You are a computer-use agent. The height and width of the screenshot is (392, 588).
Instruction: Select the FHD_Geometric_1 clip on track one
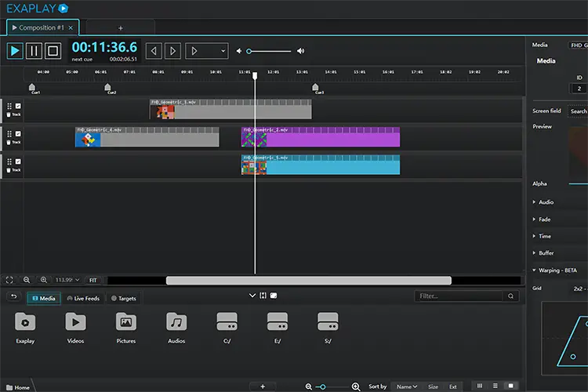[x=230, y=109]
